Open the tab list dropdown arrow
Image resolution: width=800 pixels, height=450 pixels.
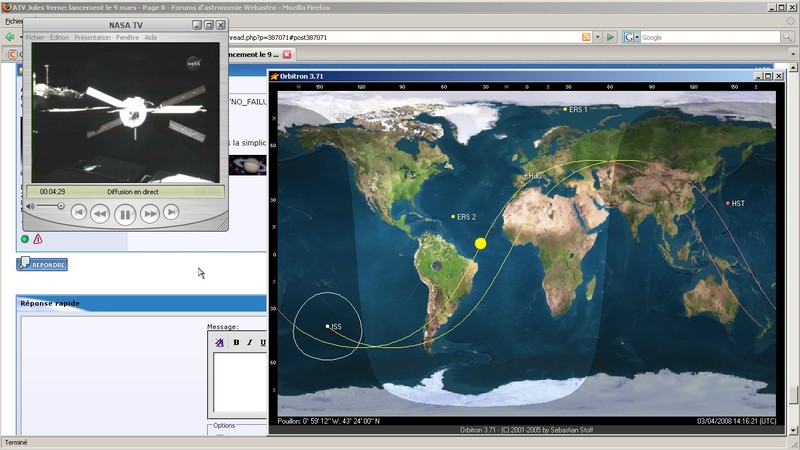pyautogui.click(x=792, y=54)
